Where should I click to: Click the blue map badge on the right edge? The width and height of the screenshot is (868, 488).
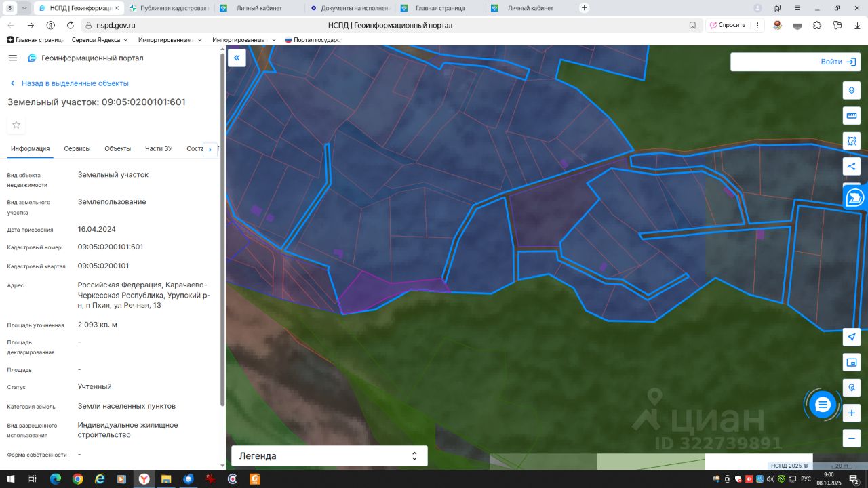tap(856, 198)
